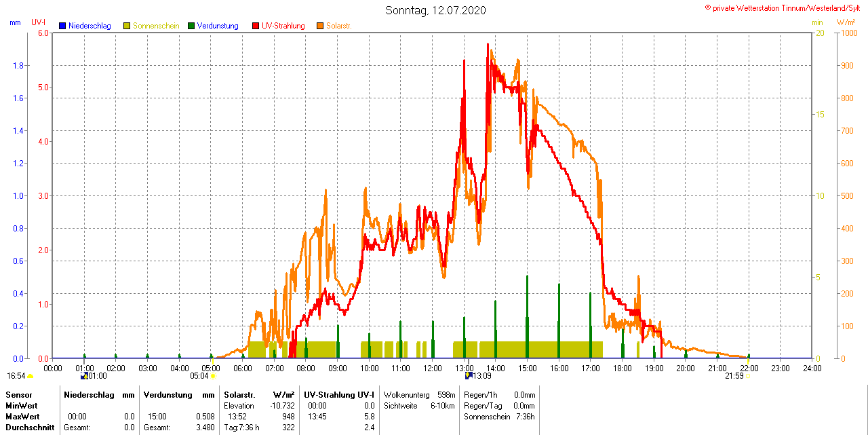The height and width of the screenshot is (435, 868).
Task: Click the yellow Sonnenschein legend swatch
Action: click(127, 26)
